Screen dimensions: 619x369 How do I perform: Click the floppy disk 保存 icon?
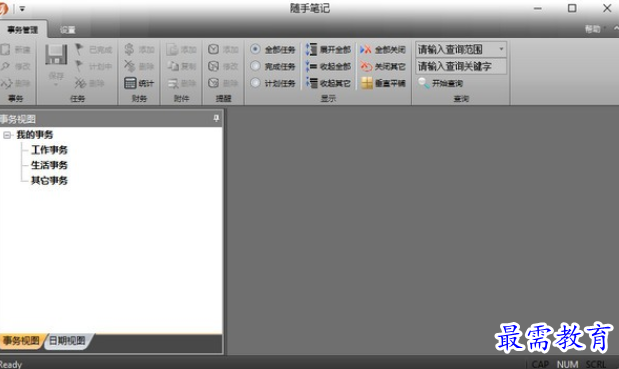(x=56, y=54)
